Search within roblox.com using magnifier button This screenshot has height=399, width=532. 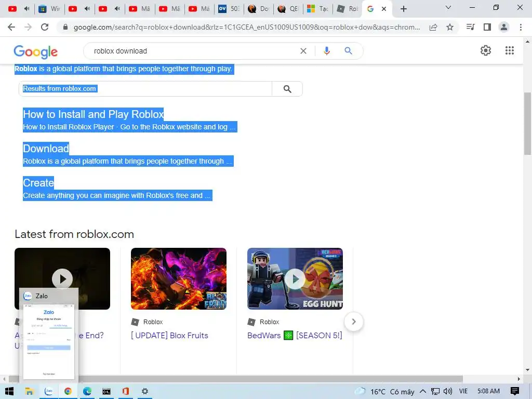(287, 89)
